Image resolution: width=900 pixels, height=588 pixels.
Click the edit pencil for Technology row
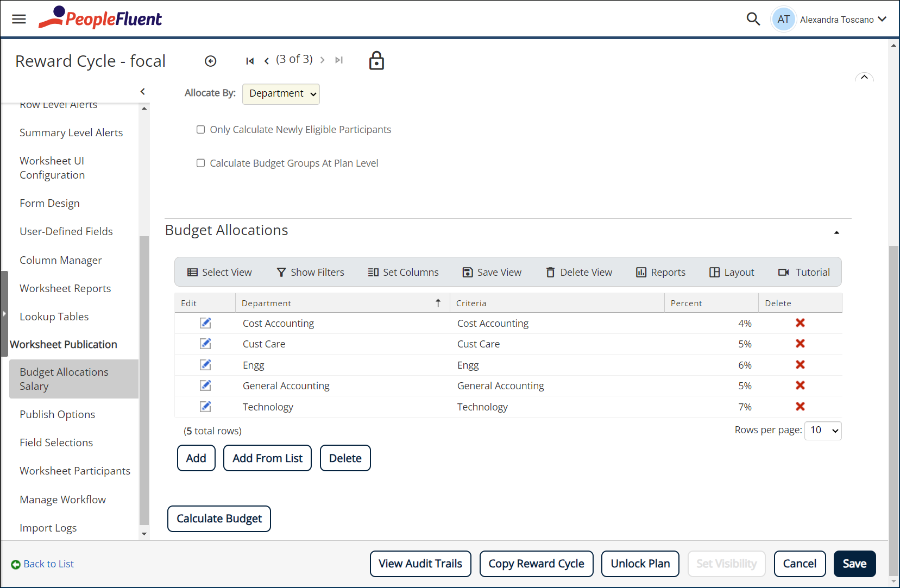coord(205,406)
